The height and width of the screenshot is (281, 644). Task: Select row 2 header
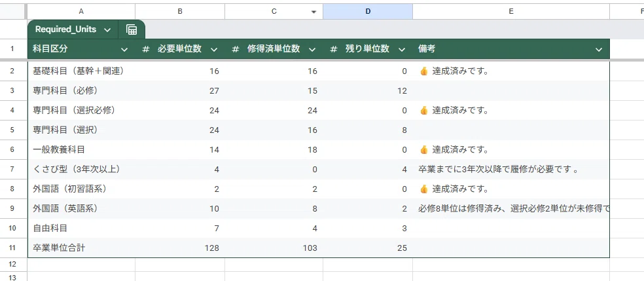pos(12,71)
